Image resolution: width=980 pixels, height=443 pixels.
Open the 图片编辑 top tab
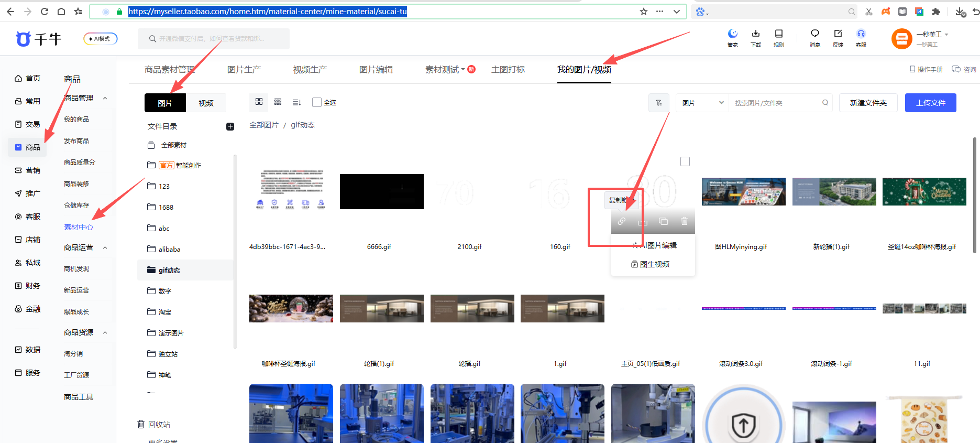coord(376,70)
